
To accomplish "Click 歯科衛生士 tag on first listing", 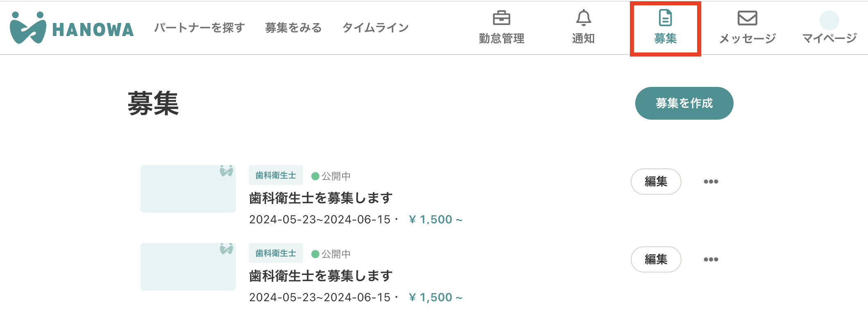I will (x=275, y=175).
